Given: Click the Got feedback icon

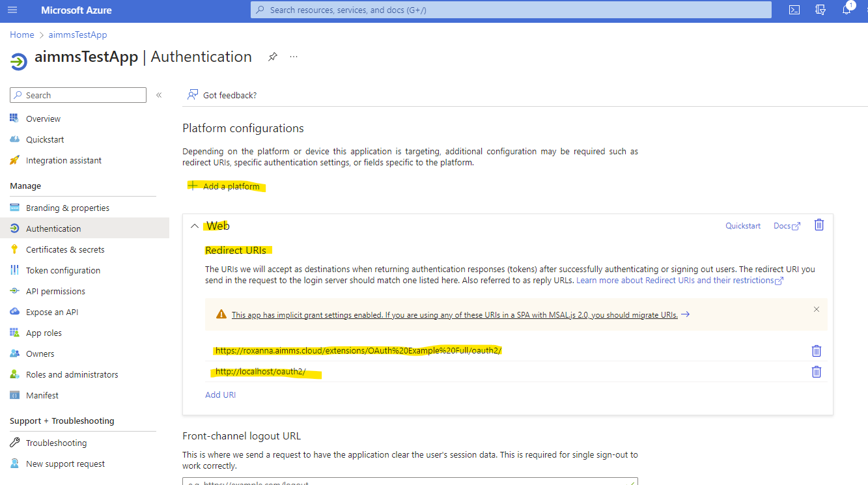Looking at the screenshot, I should pyautogui.click(x=193, y=95).
